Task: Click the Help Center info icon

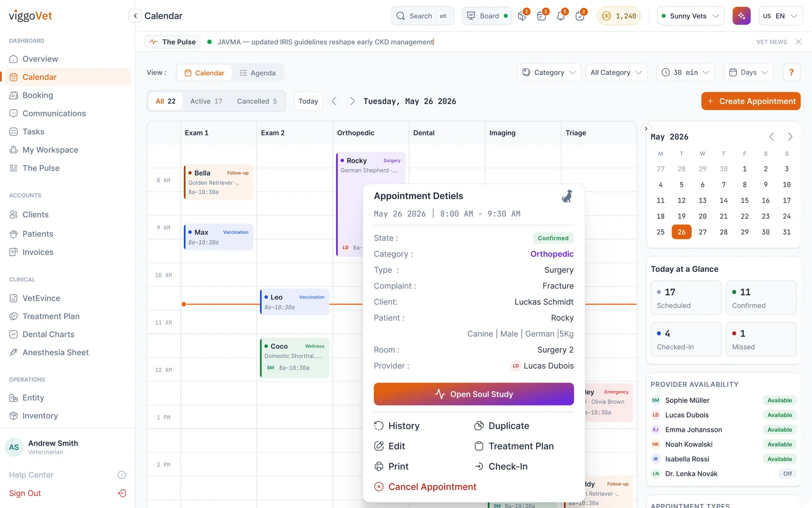Action: click(122, 475)
